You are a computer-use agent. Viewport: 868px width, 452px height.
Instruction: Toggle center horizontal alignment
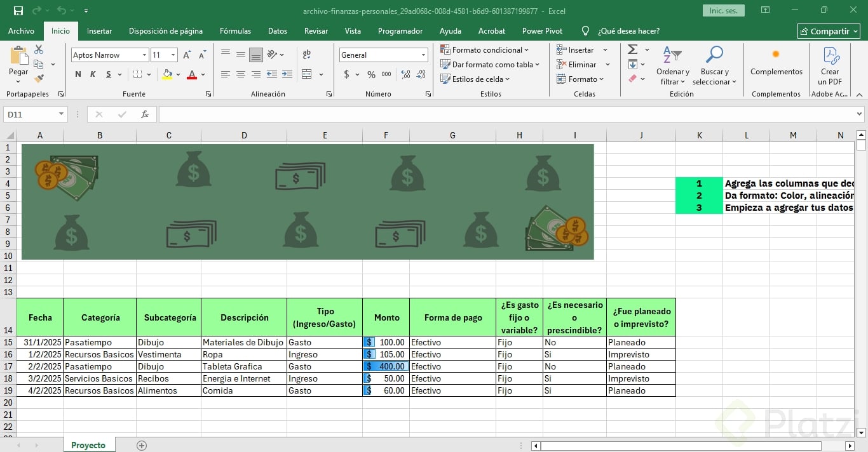[x=241, y=75]
